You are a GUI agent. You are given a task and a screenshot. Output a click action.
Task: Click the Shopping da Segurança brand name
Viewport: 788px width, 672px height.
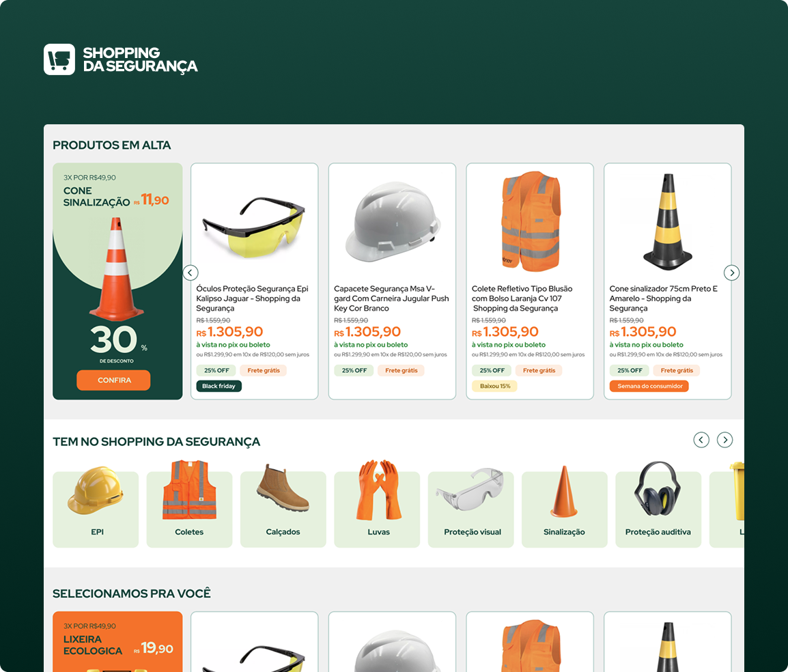coord(140,59)
